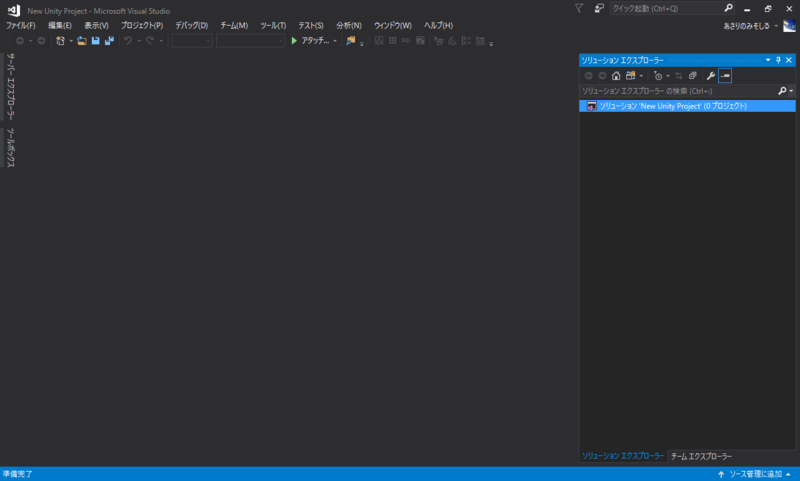The width and height of the screenshot is (800, 481).
Task: Open the ツール(T) menu
Action: tap(273, 26)
